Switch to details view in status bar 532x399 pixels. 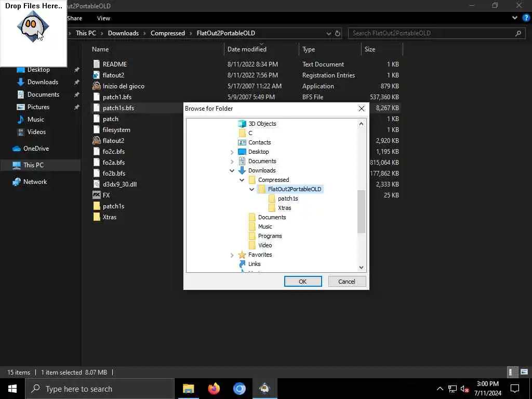[511, 372]
